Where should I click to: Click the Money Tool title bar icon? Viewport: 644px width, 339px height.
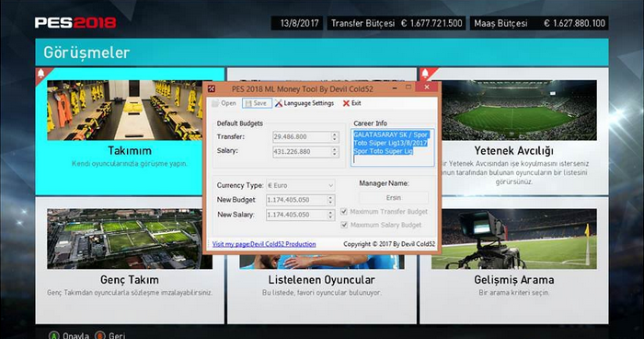coord(212,88)
